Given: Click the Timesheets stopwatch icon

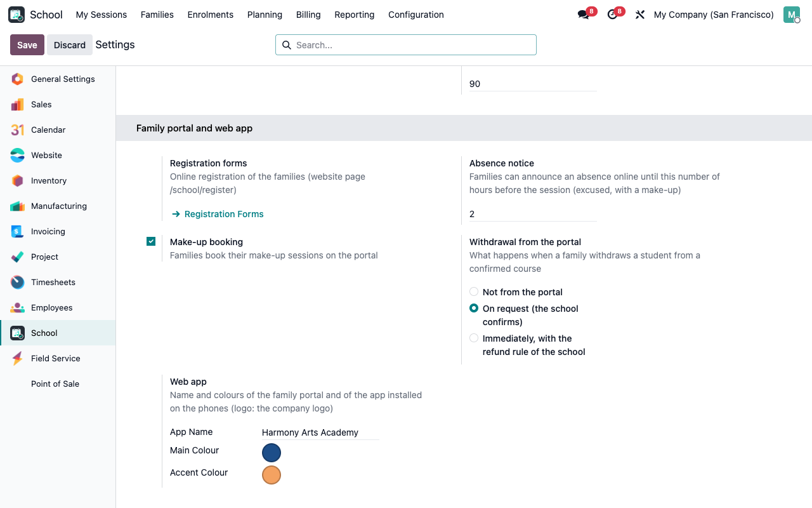Looking at the screenshot, I should point(18,282).
